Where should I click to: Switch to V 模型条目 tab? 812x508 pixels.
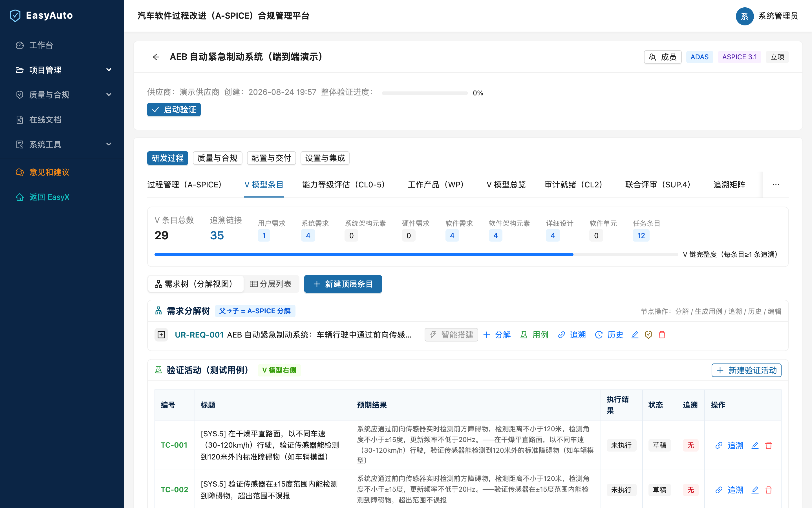point(264,185)
